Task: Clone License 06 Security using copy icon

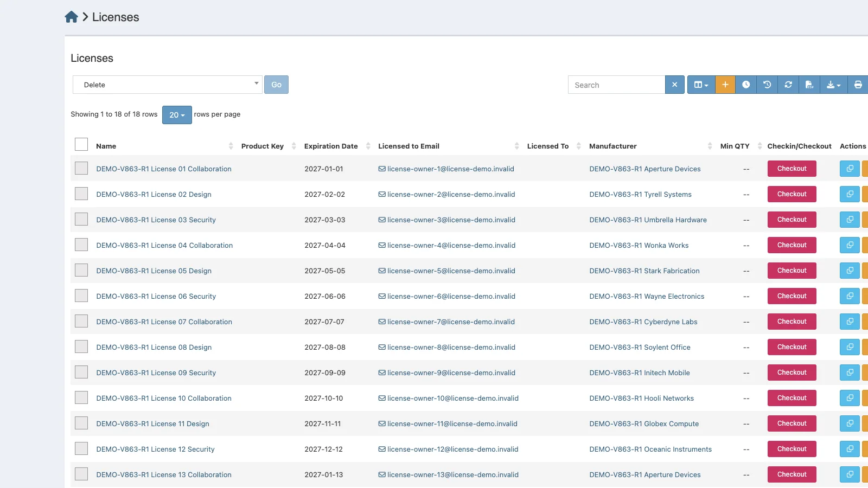Action: 850,296
